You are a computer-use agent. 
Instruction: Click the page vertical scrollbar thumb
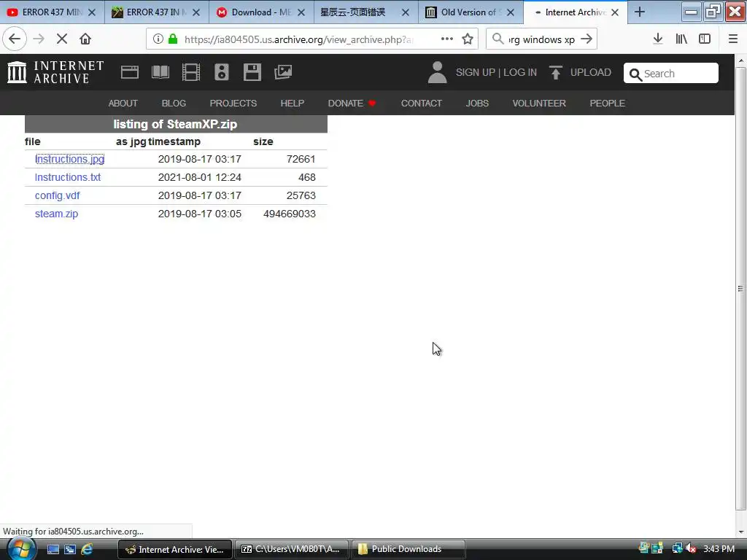point(740,289)
